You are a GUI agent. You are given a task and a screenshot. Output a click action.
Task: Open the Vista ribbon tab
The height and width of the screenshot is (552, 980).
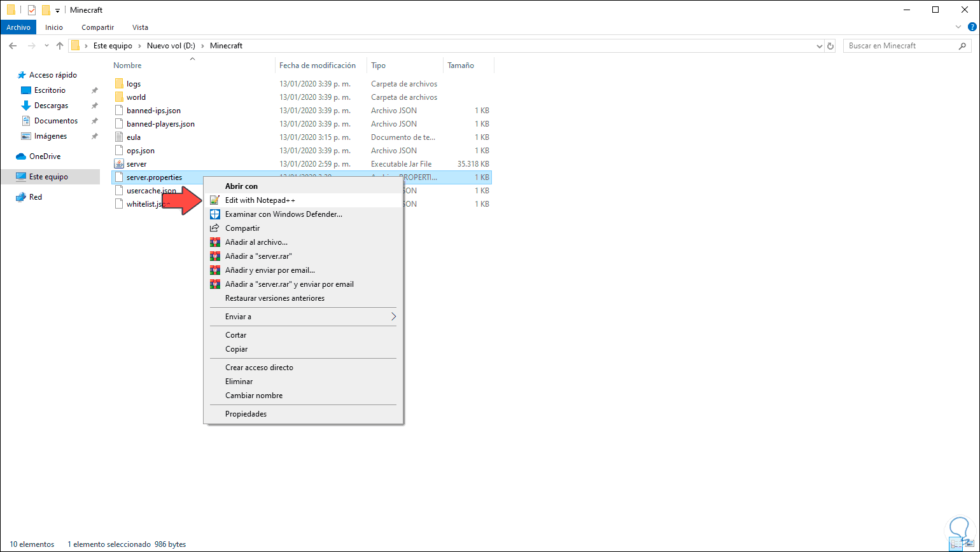click(140, 27)
